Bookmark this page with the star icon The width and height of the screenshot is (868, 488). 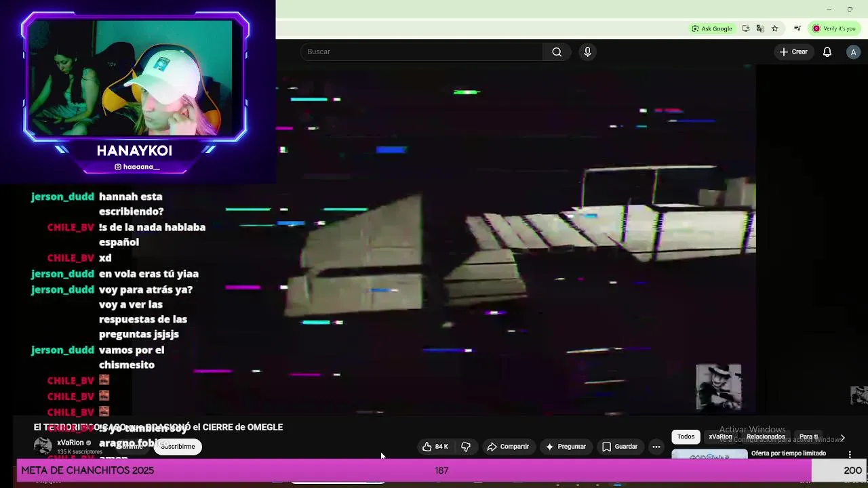[x=774, y=28]
